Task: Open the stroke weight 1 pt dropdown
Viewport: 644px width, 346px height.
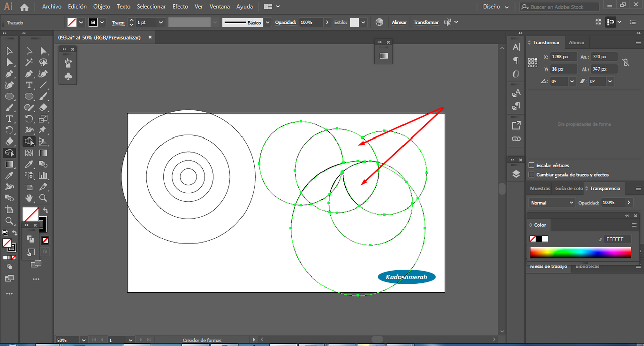Action: [161, 22]
